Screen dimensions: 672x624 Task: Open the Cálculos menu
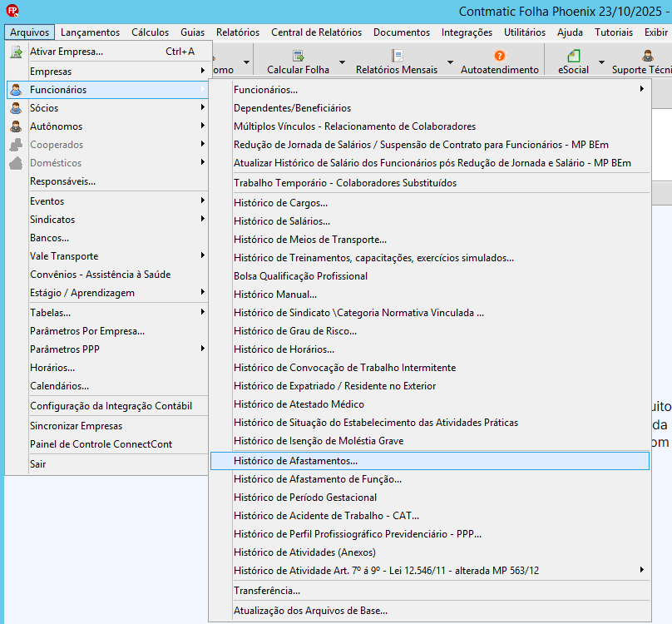point(150,32)
